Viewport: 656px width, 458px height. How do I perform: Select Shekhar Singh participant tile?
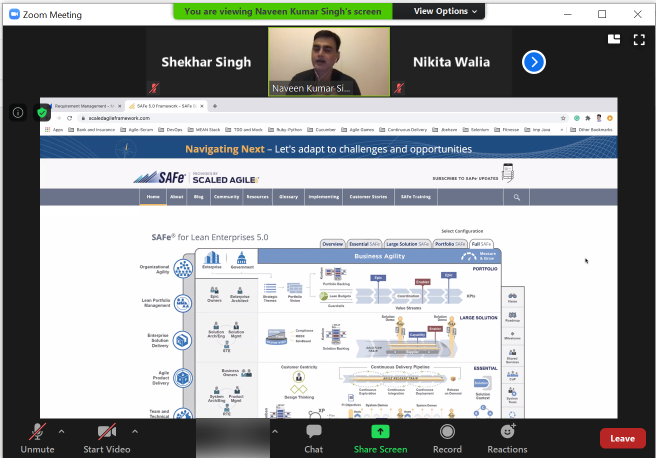pyautogui.click(x=206, y=62)
